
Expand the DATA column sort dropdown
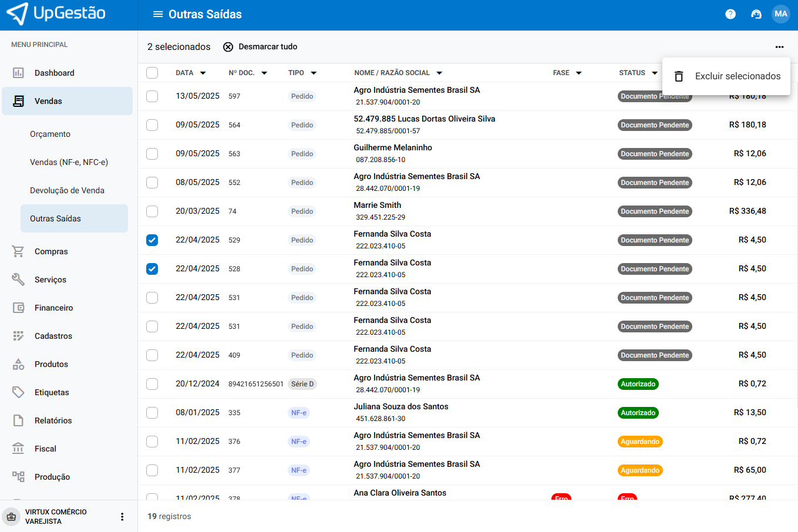pyautogui.click(x=203, y=73)
